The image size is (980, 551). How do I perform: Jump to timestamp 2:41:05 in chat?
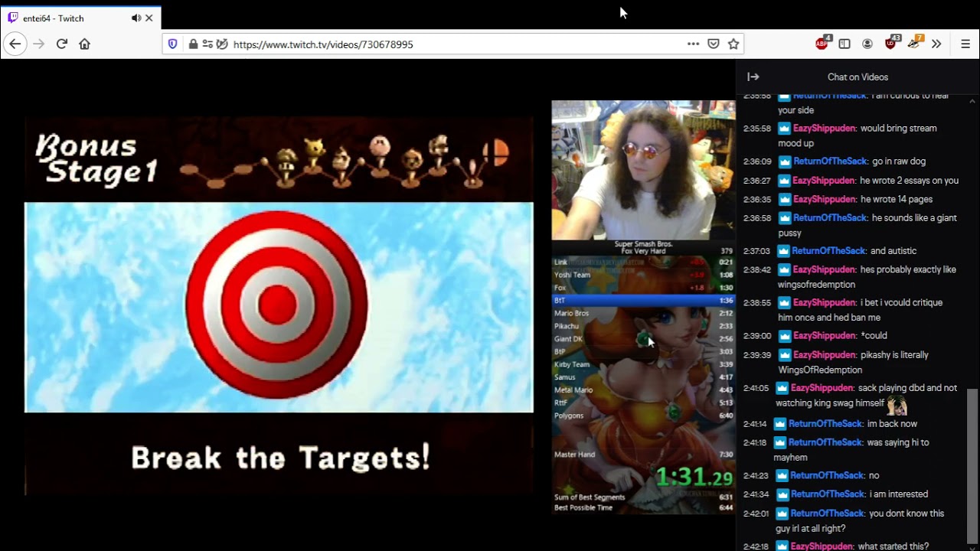(755, 388)
